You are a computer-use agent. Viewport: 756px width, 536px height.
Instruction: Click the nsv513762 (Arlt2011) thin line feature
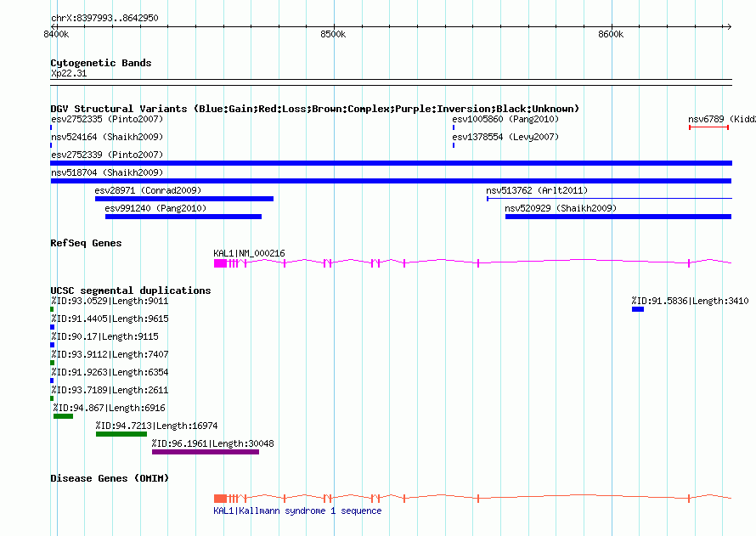point(609,198)
